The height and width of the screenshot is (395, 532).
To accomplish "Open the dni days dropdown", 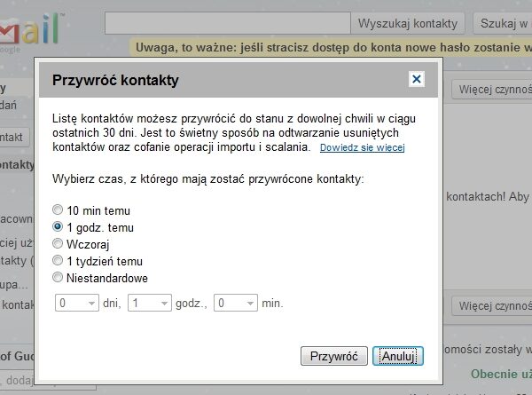I will tap(77, 303).
